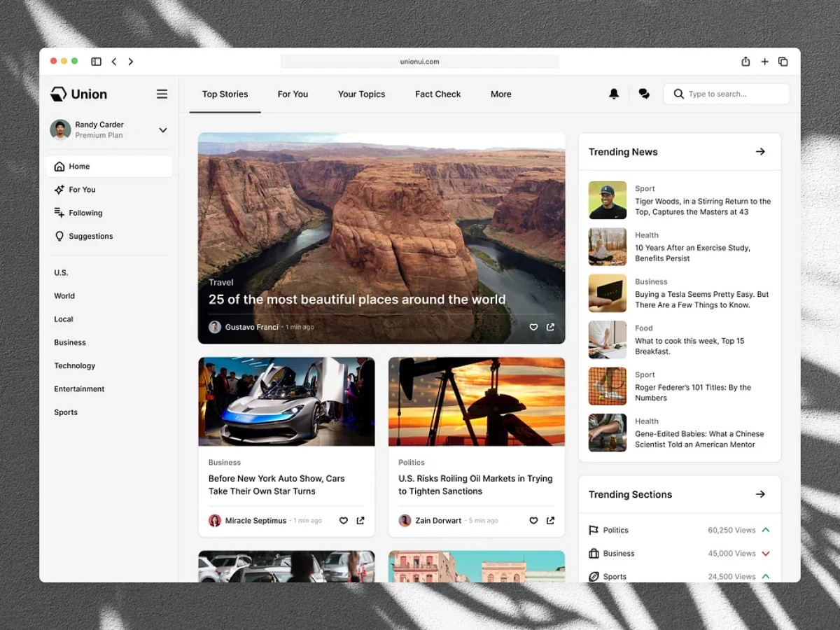Select the Your Topics tab
The image size is (840, 630).
361,94
